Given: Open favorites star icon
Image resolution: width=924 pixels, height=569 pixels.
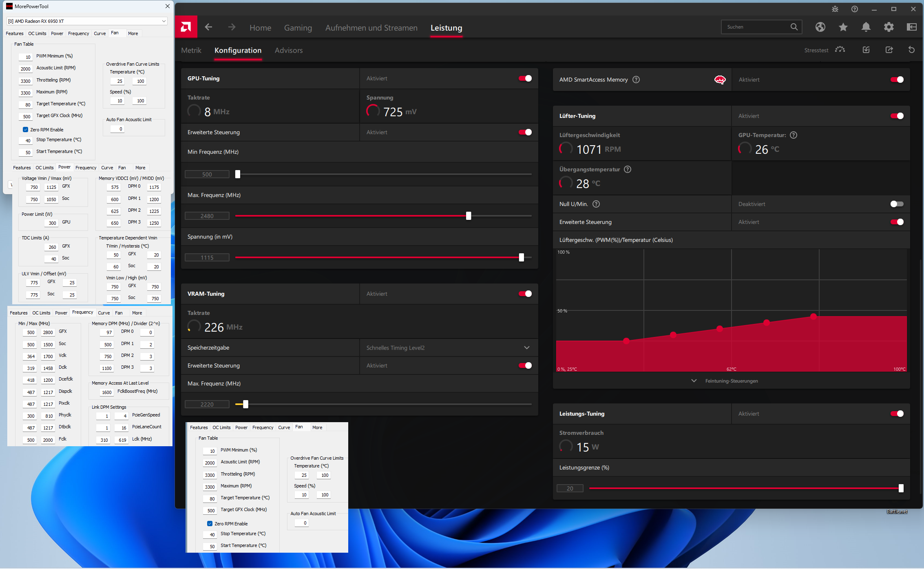Looking at the screenshot, I should click(843, 27).
